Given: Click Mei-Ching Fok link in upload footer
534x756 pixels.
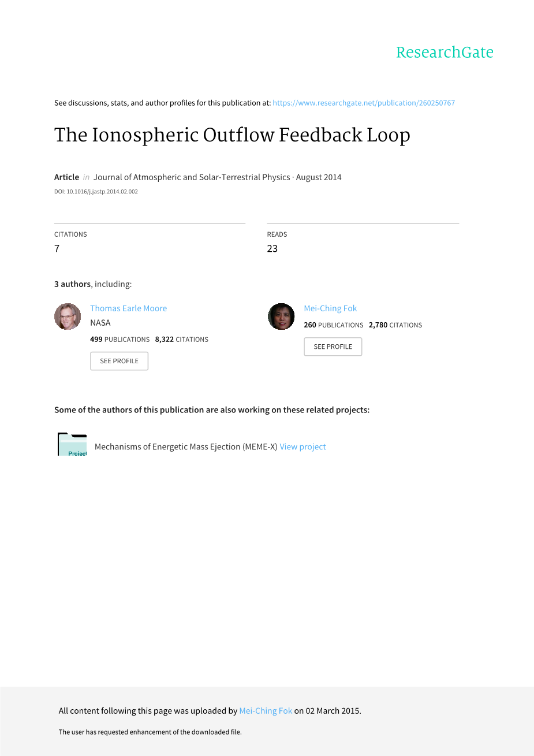Looking at the screenshot, I should click(266, 711).
